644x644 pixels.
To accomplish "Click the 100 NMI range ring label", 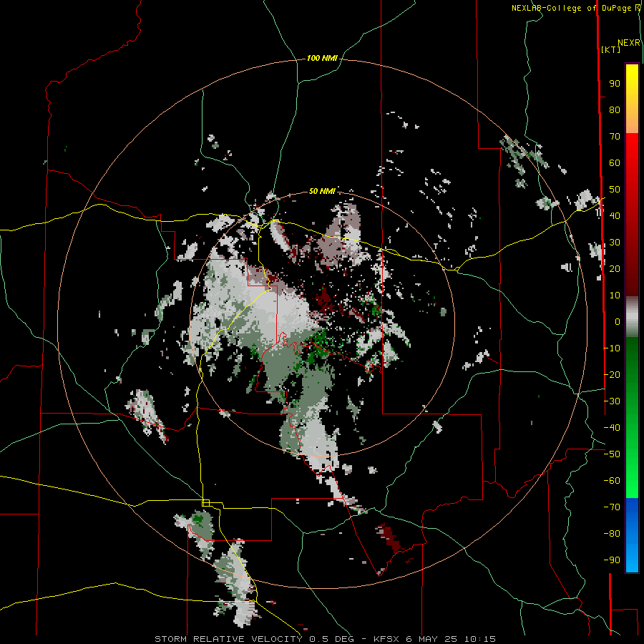I will pyautogui.click(x=321, y=59).
